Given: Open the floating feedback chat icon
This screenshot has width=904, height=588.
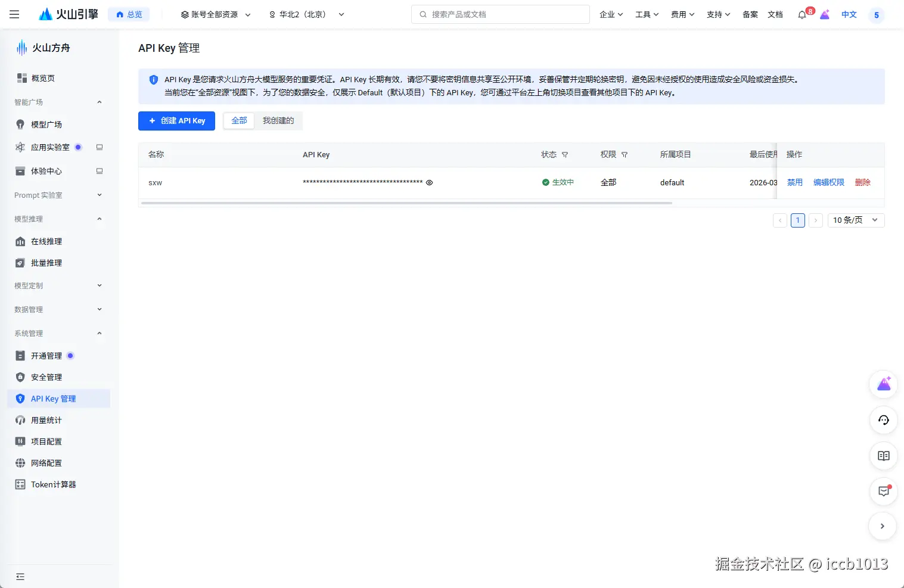Looking at the screenshot, I should [x=883, y=491].
